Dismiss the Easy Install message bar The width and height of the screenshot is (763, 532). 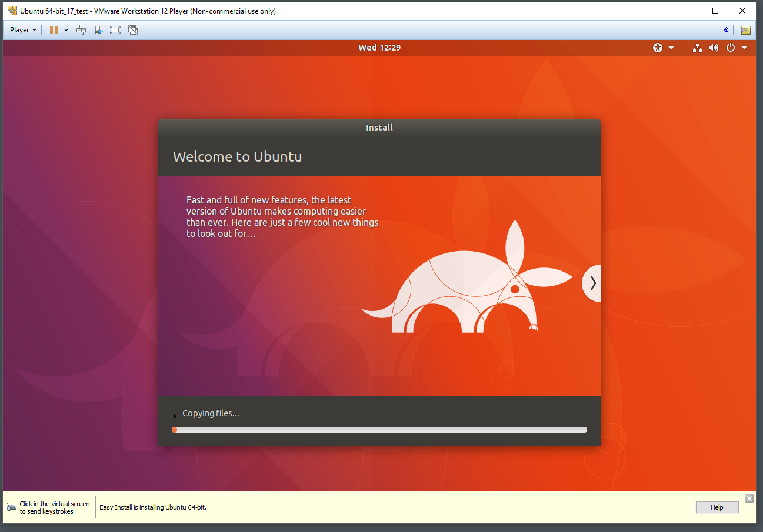(x=749, y=498)
